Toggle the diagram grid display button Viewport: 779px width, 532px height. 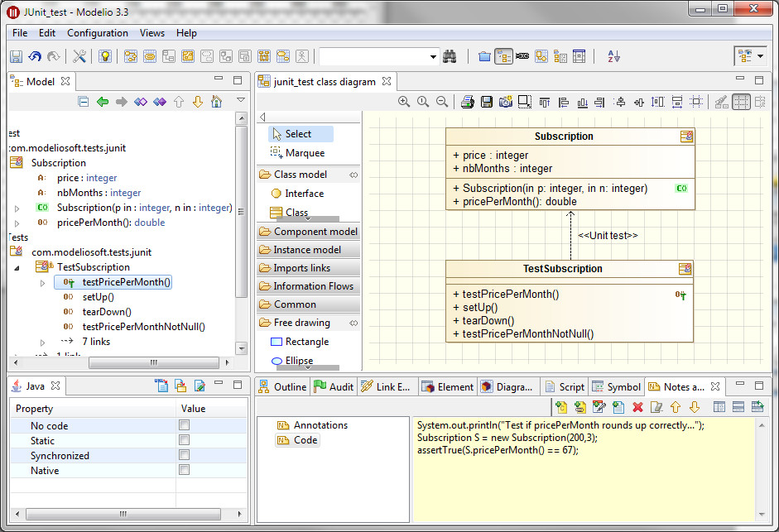(x=741, y=102)
